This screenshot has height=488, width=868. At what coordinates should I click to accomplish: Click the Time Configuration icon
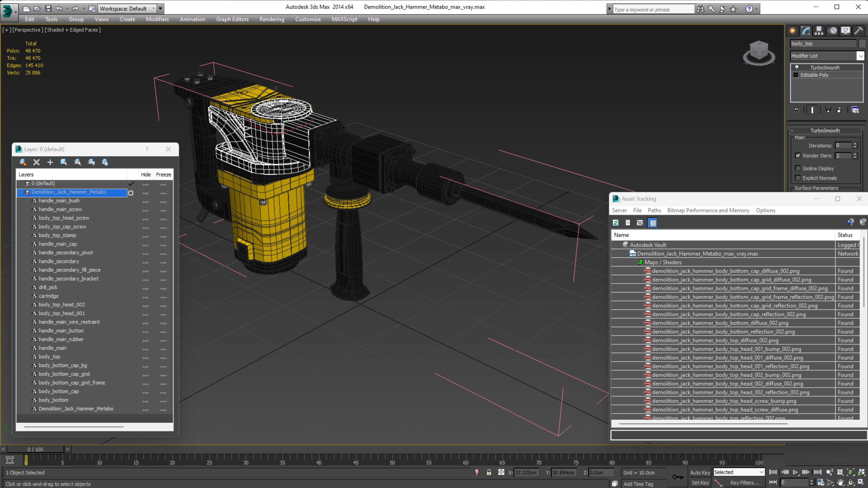coord(821,482)
